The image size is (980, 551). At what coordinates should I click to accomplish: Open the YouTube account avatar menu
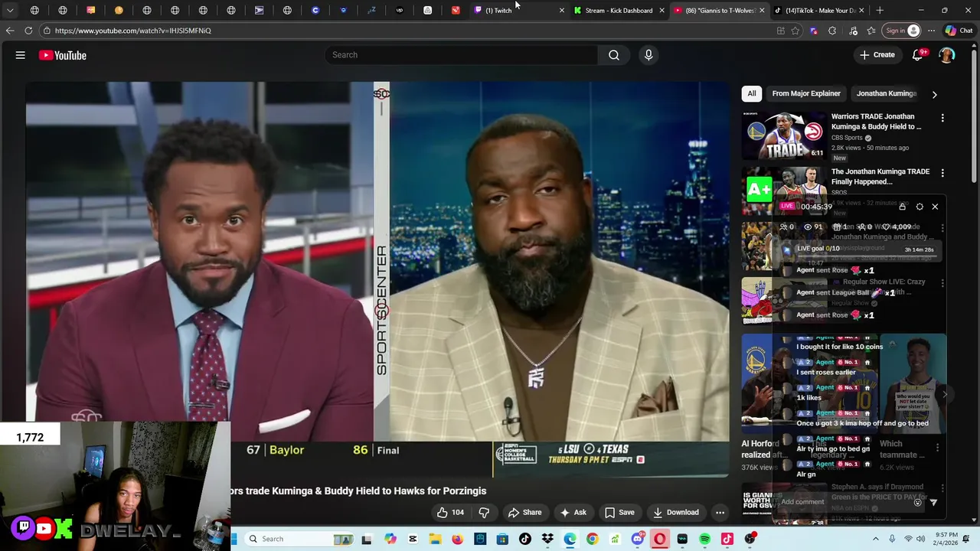pyautogui.click(x=947, y=55)
